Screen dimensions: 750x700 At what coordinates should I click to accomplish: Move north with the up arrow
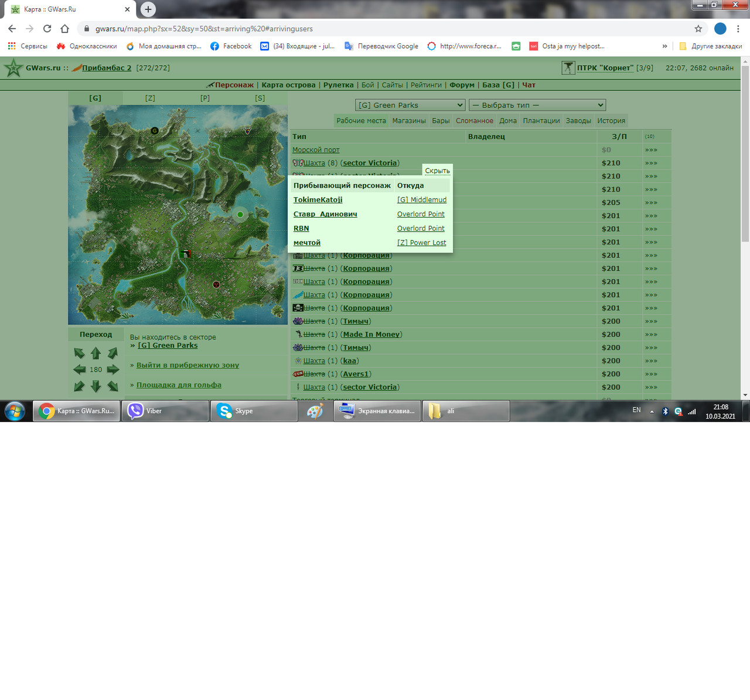(x=96, y=353)
